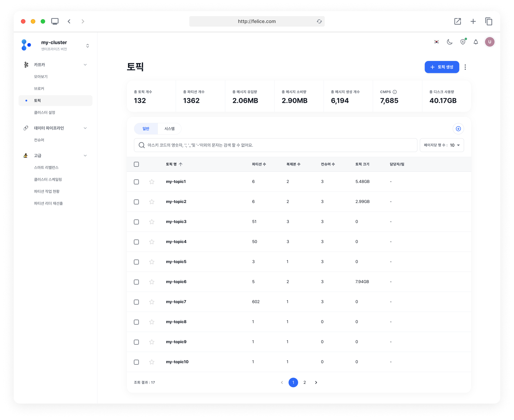Collapse the 데이터 파이프라인 section
The image size is (514, 420).
tap(85, 128)
